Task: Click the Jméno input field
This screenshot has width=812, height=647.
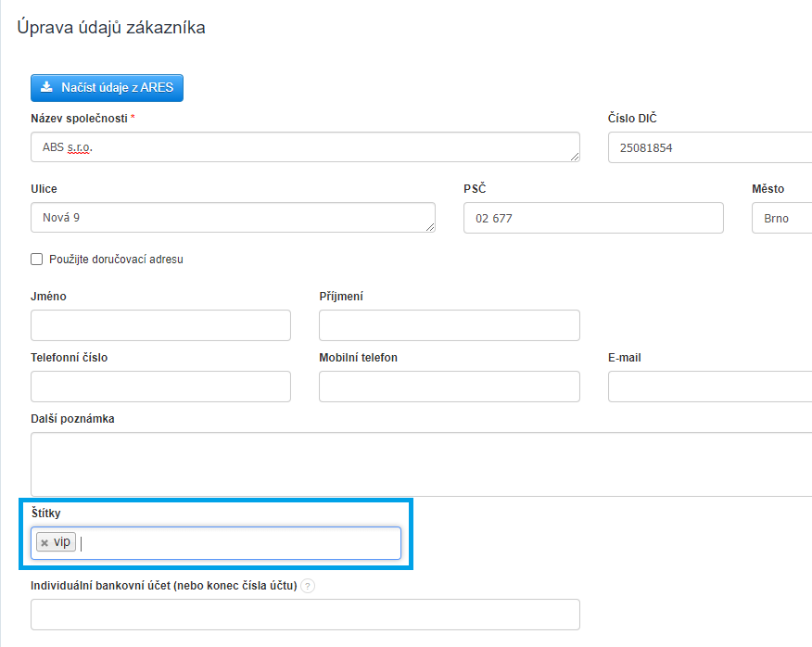Action: pyautogui.click(x=160, y=325)
